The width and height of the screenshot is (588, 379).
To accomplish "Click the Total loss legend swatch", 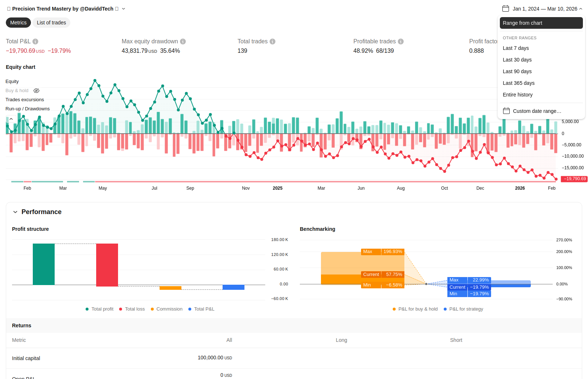I will pyautogui.click(x=121, y=309).
